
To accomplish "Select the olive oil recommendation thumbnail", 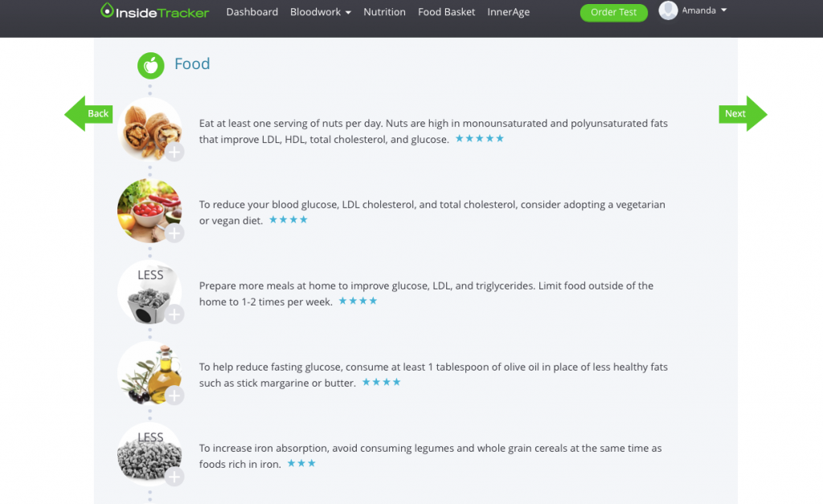I will tap(148, 373).
